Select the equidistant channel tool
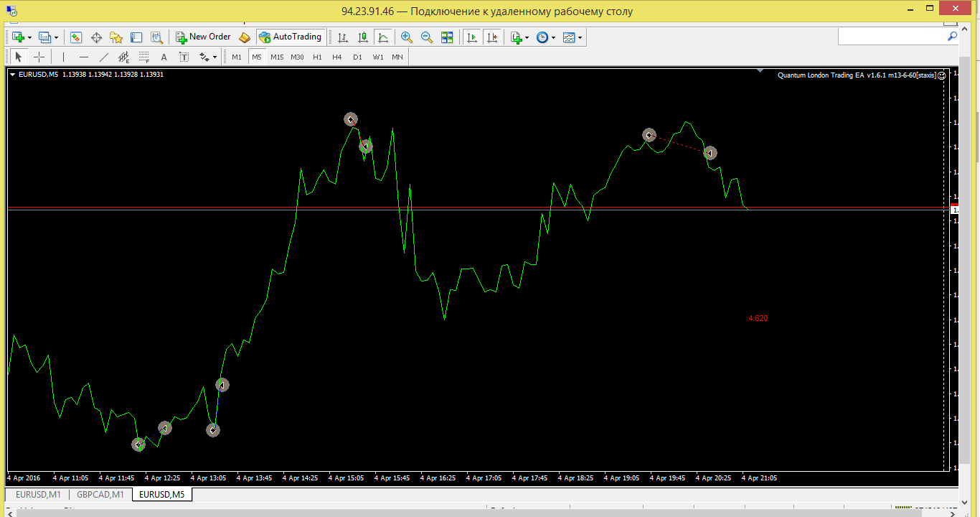Image resolution: width=980 pixels, height=517 pixels. click(123, 57)
